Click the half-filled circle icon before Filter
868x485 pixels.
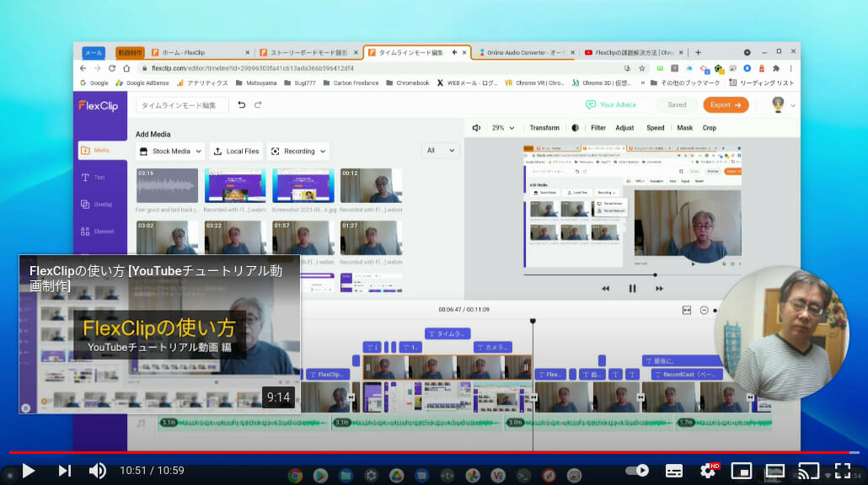576,128
